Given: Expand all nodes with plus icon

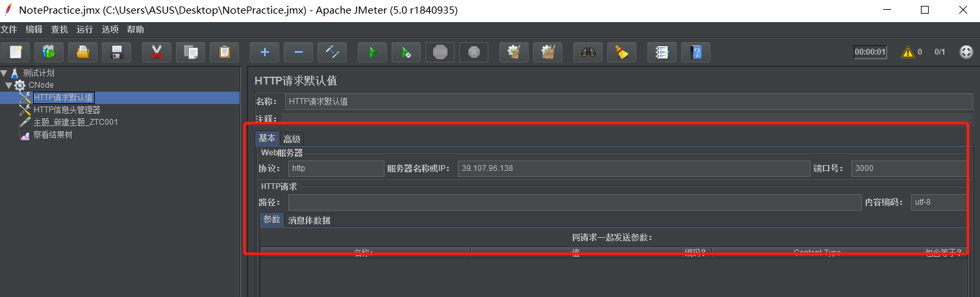Looking at the screenshot, I should coord(264,52).
